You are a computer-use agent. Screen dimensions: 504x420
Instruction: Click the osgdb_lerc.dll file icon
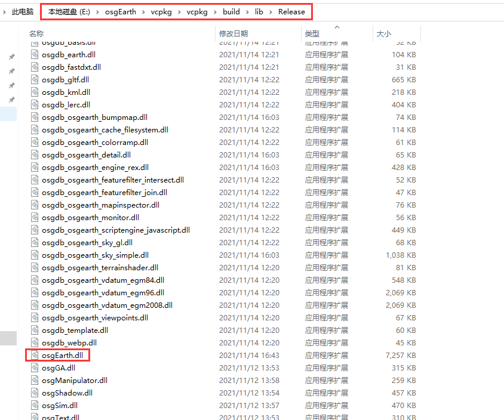[35, 104]
